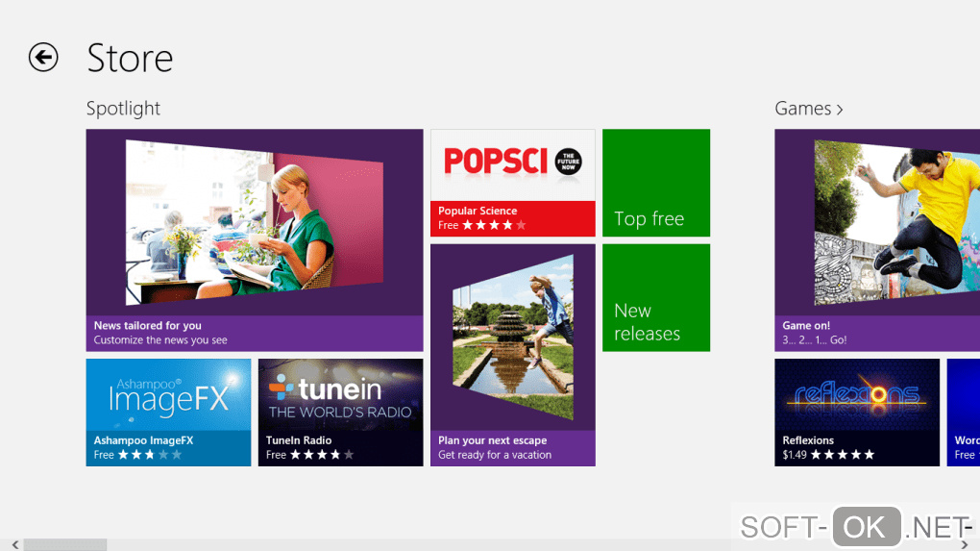Click 'Get ready for a vacation' text
980x551 pixels.
[x=495, y=455]
